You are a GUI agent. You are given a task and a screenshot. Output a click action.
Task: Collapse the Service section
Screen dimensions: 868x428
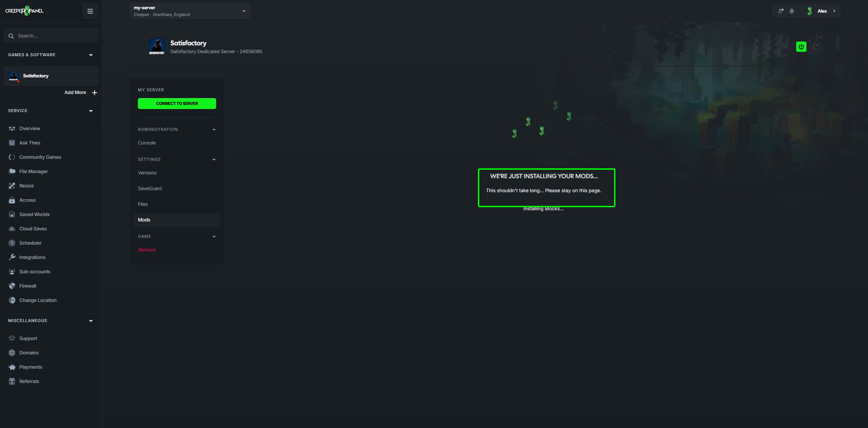[x=91, y=111]
